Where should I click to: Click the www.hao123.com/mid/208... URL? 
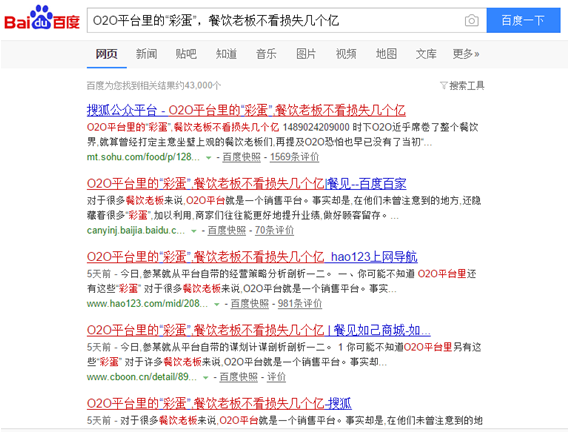point(147,304)
